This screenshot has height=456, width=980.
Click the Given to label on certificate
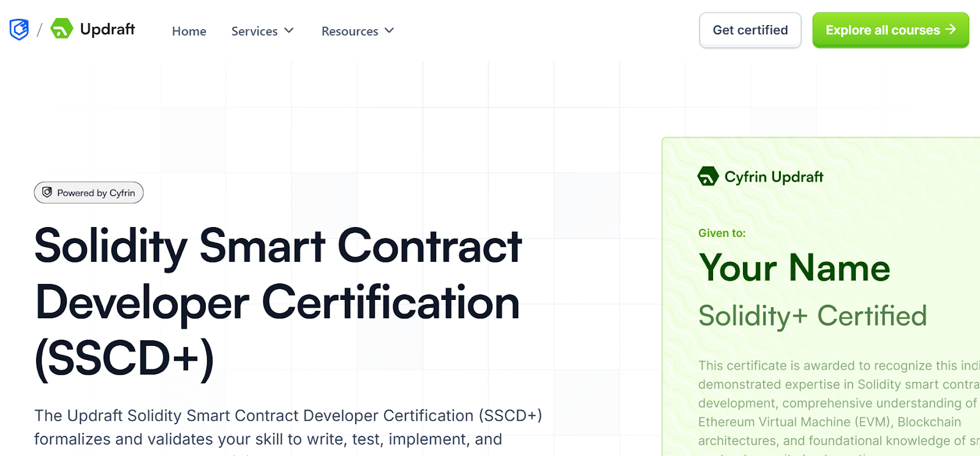click(x=722, y=233)
